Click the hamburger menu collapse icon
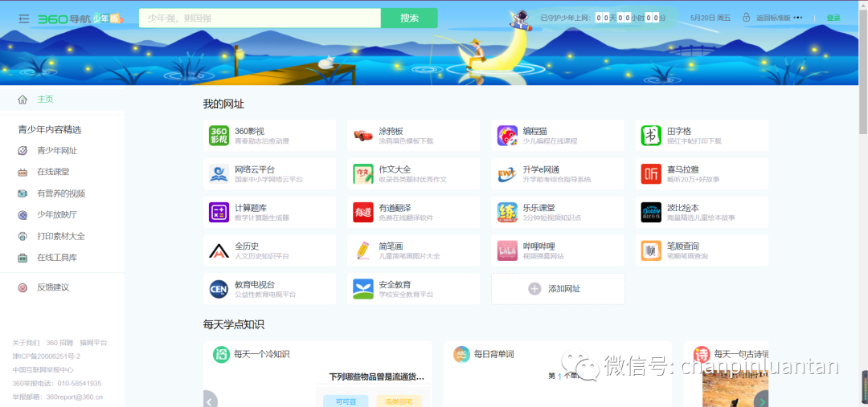Screen dimensions: 868x407 tap(23, 18)
